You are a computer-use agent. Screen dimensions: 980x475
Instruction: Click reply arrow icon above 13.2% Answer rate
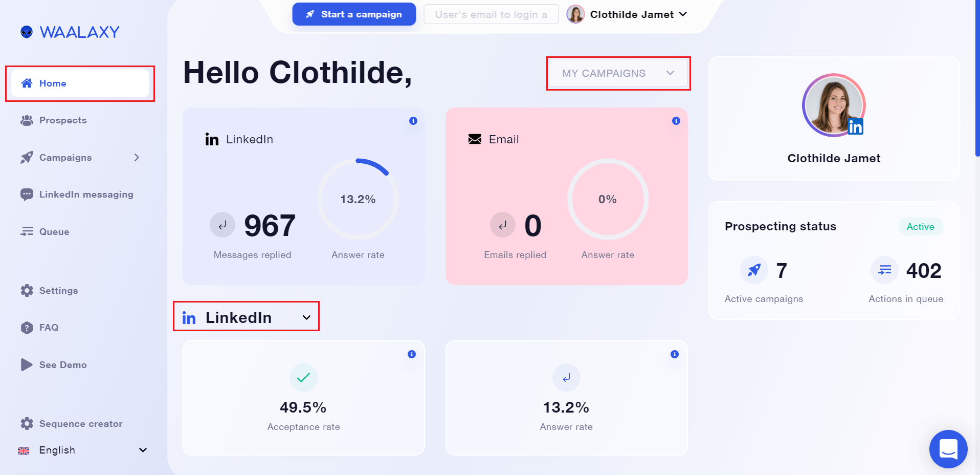tap(566, 378)
